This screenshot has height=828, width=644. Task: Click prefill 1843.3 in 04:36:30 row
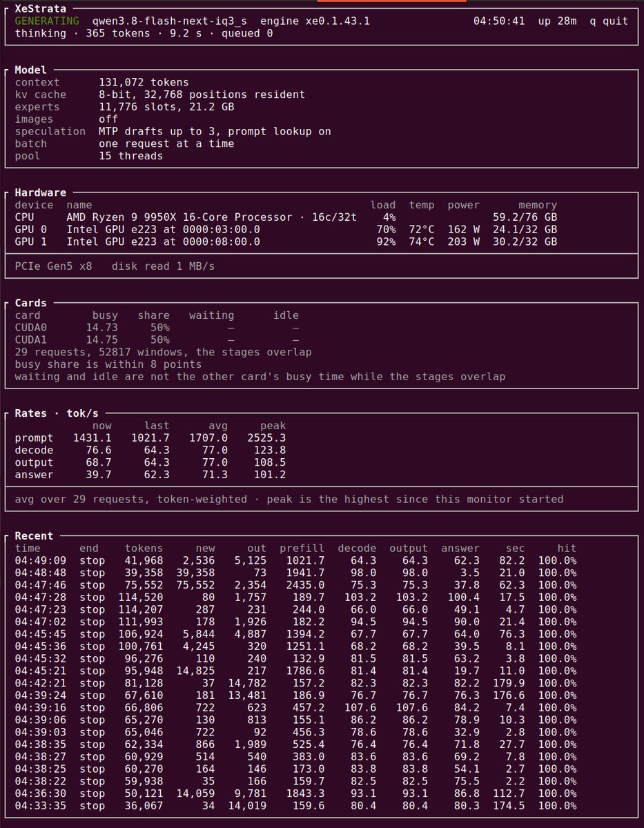[305, 793]
